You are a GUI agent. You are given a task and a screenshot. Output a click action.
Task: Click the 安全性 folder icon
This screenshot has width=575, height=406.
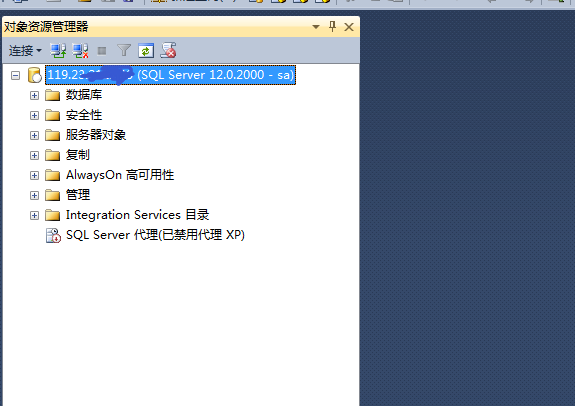click(x=52, y=115)
